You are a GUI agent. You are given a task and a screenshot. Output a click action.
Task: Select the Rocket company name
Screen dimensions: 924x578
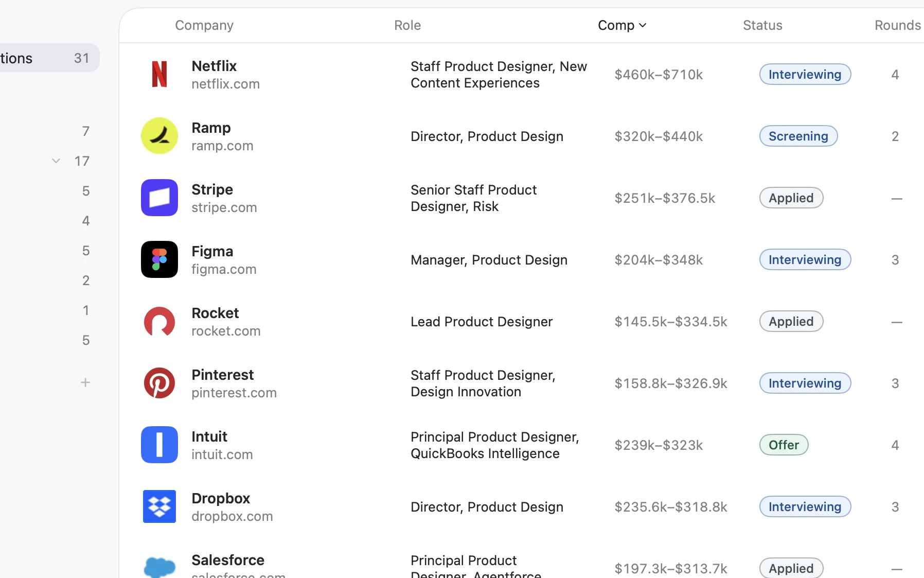click(215, 313)
